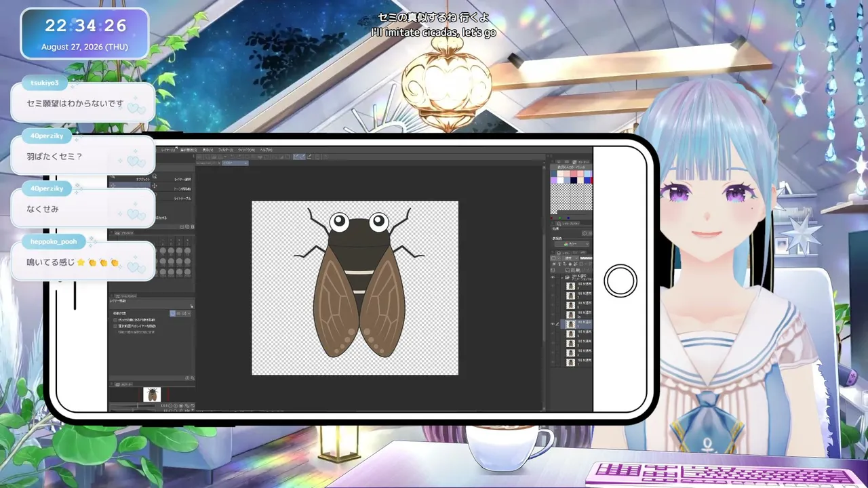Collapse the アニメーションフォルダー expander arrow
868x488 pixels.
click(561, 278)
